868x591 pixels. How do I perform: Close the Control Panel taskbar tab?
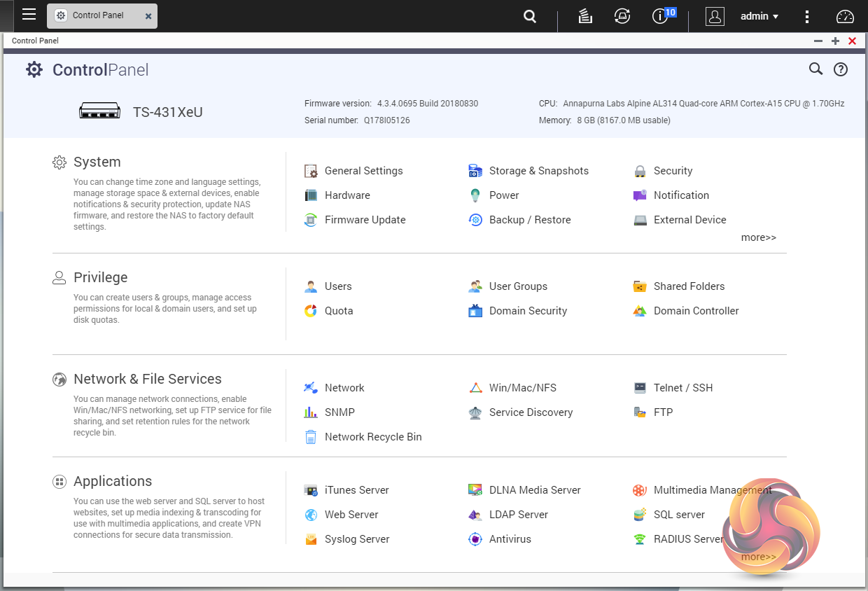tap(148, 16)
